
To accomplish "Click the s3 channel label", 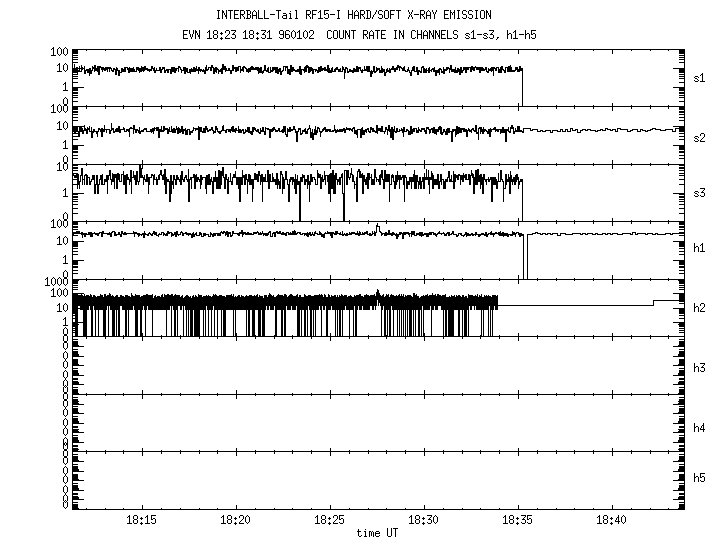I will point(700,193).
